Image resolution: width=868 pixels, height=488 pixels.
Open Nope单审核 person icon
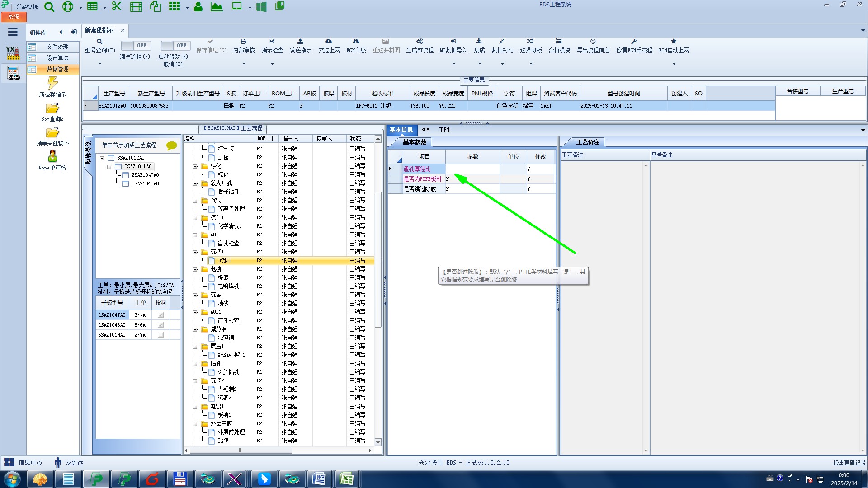click(x=52, y=156)
